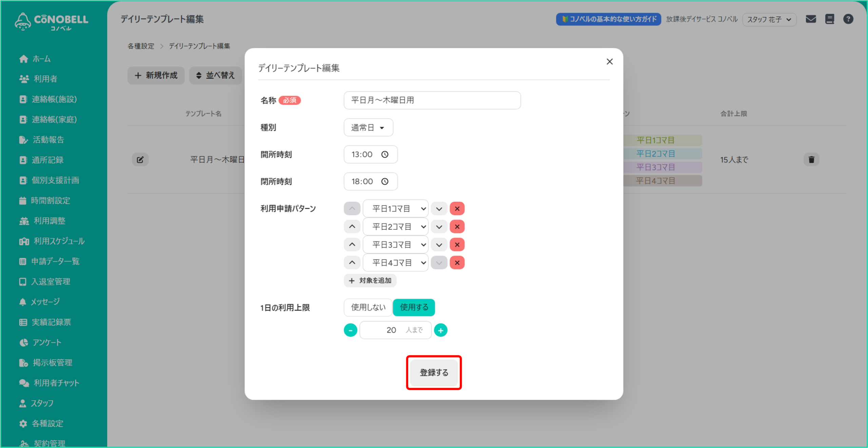Click the 名称 text input field

coord(432,100)
